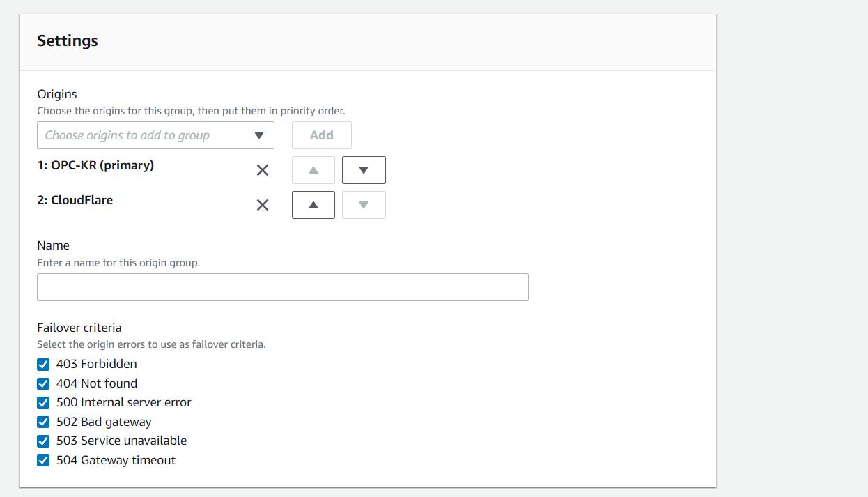Move CloudFlare origin up in priority

click(x=313, y=205)
